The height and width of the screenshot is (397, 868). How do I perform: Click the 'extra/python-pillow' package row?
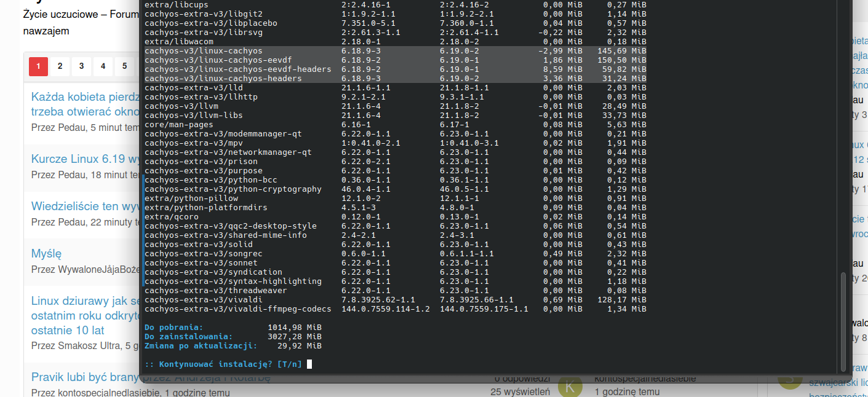(x=396, y=198)
